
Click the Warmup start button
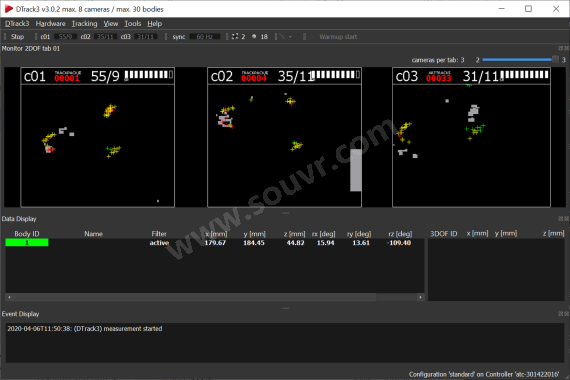[x=338, y=37]
